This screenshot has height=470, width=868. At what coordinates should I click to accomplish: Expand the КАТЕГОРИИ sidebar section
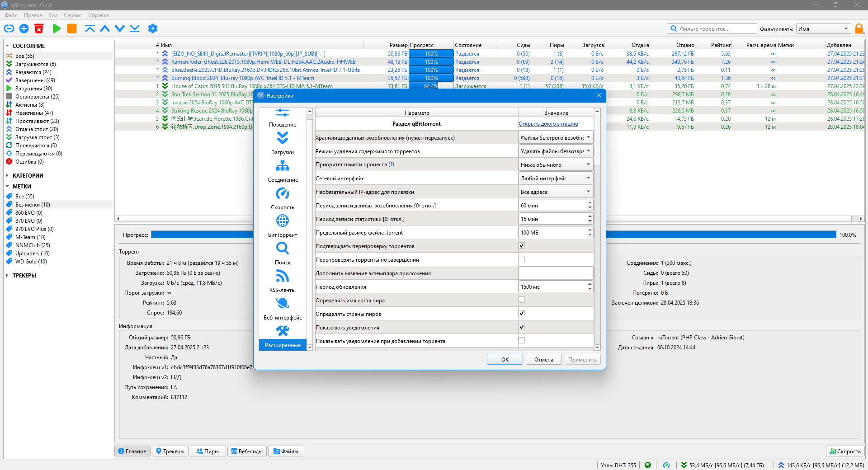point(7,176)
